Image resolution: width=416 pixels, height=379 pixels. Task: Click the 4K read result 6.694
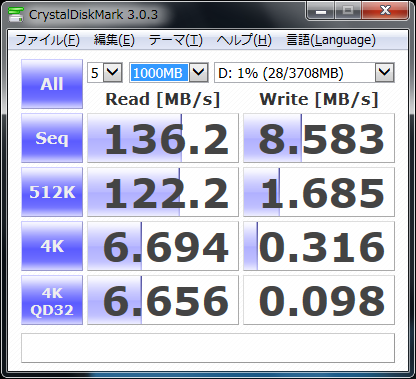point(163,246)
